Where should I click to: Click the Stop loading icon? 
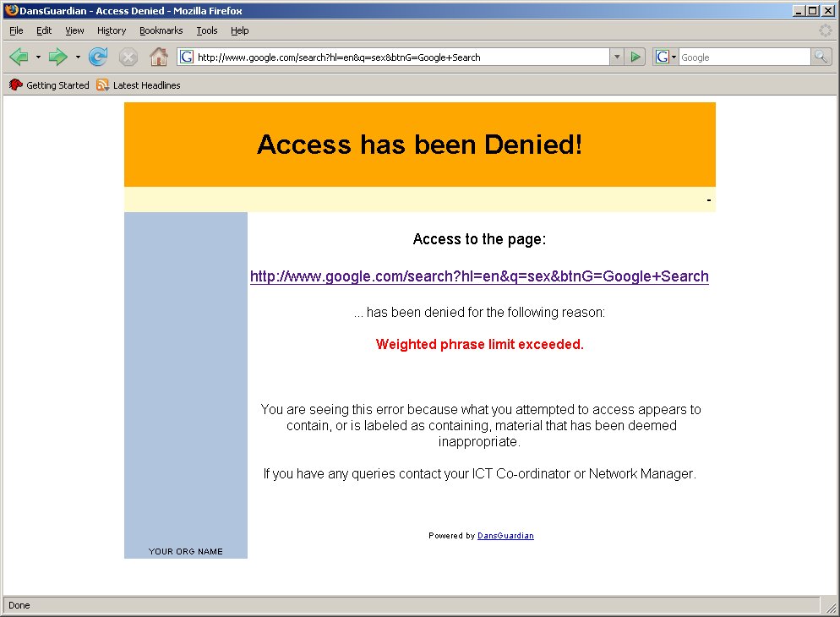tap(128, 57)
